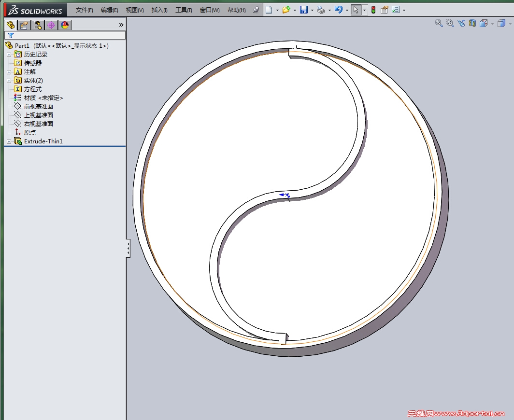Click the feature tree filter field
514x420 pixels.
pyautogui.click(x=65, y=35)
